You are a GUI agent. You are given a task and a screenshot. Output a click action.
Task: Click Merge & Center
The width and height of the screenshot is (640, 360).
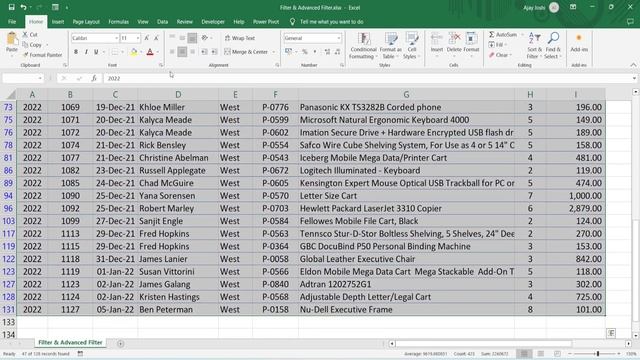click(x=246, y=52)
